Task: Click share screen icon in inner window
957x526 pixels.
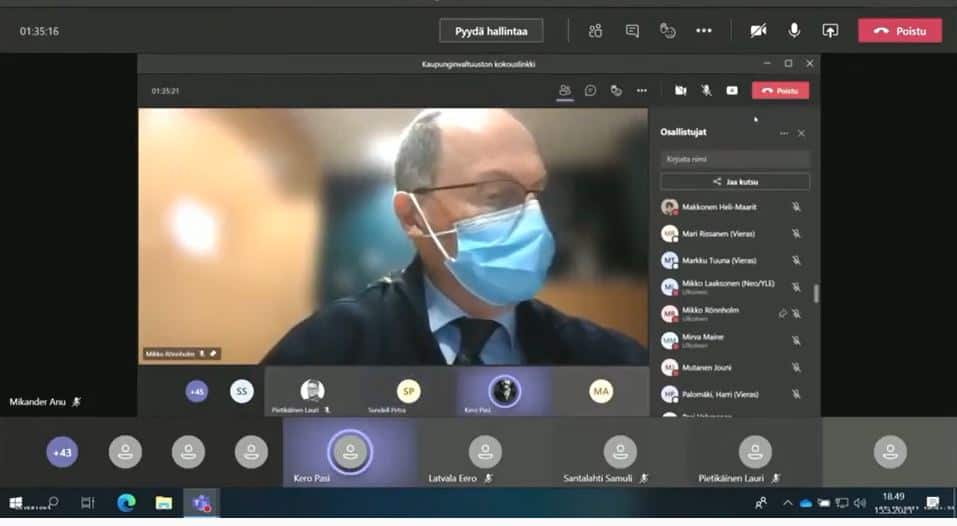Action: click(x=732, y=90)
